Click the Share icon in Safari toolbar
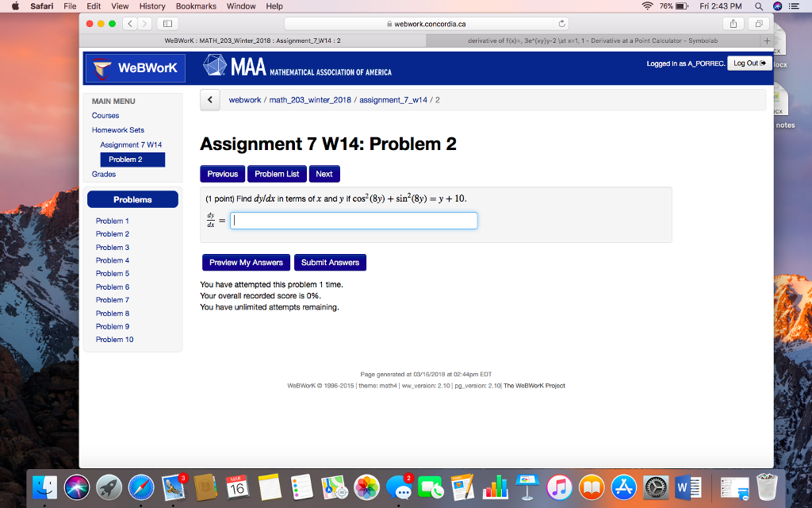Screen dimensions: 812x508 point(733,24)
